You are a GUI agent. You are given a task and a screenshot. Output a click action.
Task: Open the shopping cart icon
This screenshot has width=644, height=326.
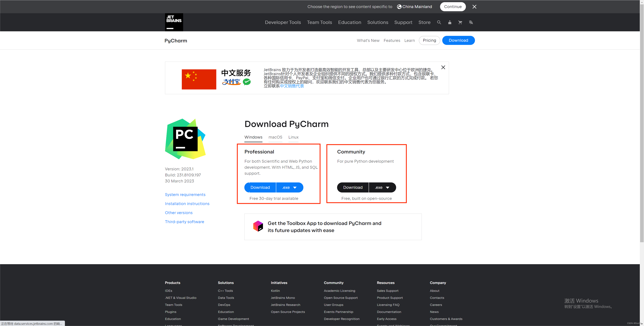(x=460, y=22)
